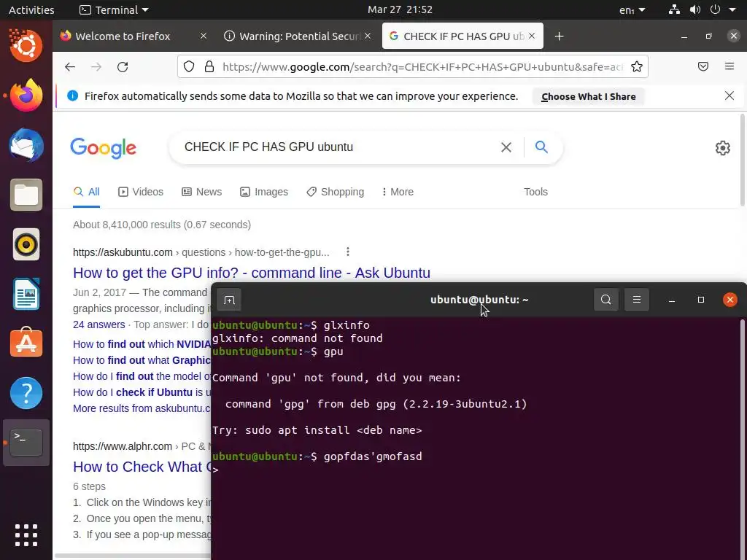This screenshot has height=560, width=747.
Task: Click 'About 8,410,000 results' text
Action: 161,225
